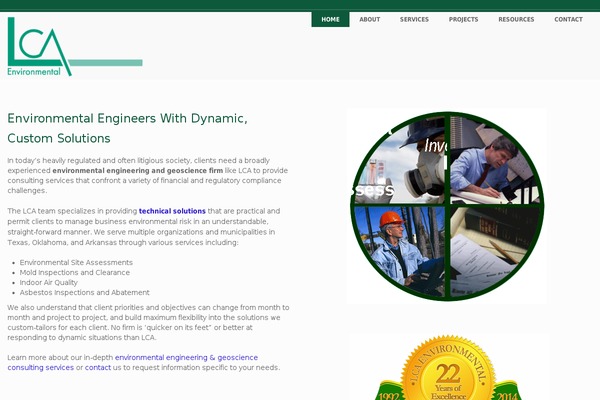Screen dimensions: 600x400
Task: Select the hard hat worker photo
Action: pyautogui.click(x=399, y=251)
